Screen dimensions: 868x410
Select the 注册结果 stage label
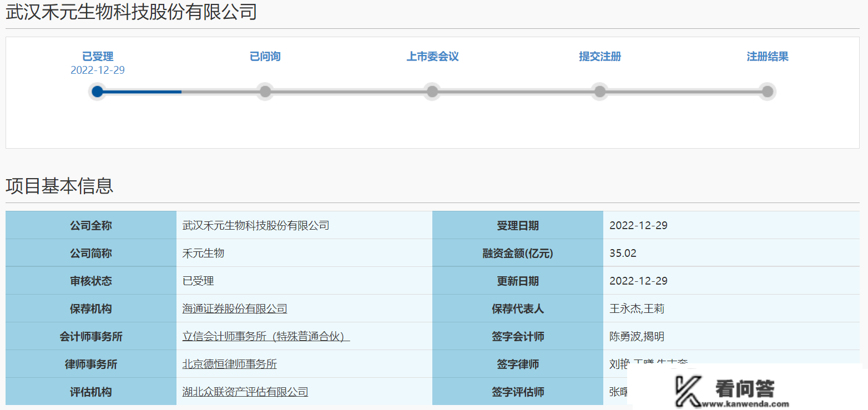click(x=768, y=57)
